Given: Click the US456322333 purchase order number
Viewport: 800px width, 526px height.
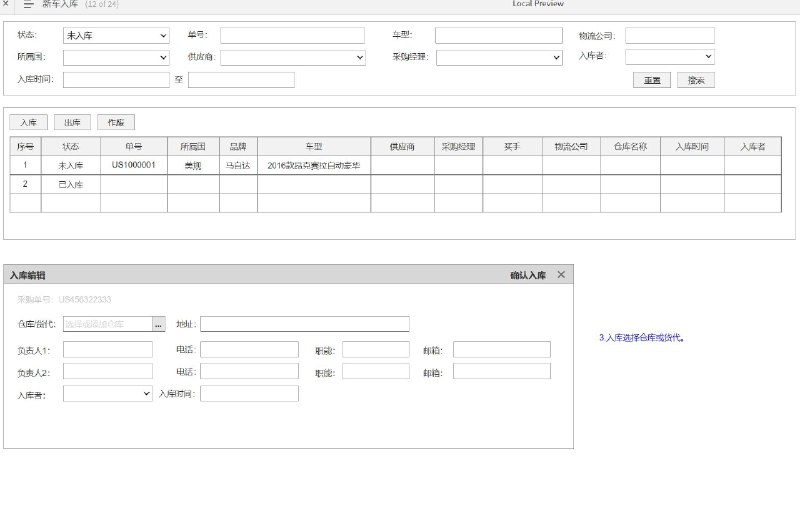Looking at the screenshot, I should [x=85, y=299].
